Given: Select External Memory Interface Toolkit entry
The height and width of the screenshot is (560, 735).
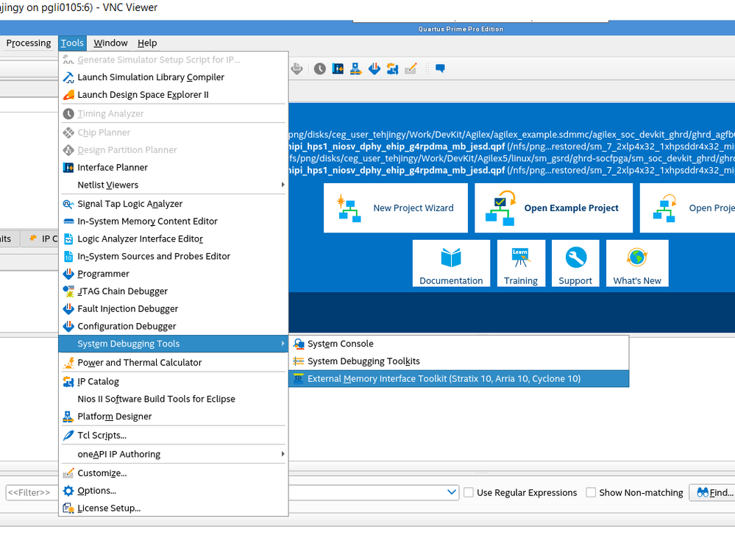Looking at the screenshot, I should pos(444,379).
